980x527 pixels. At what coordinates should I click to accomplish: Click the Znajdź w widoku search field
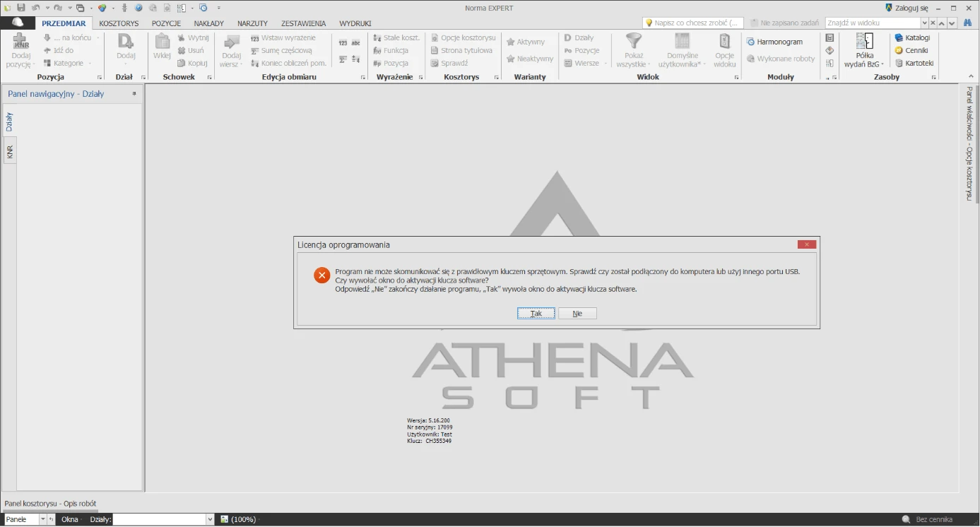tap(873, 23)
